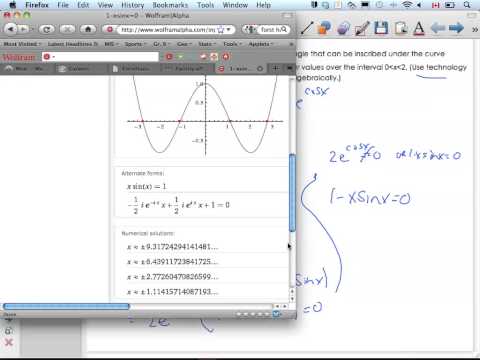Open the History menu

(132, 5)
